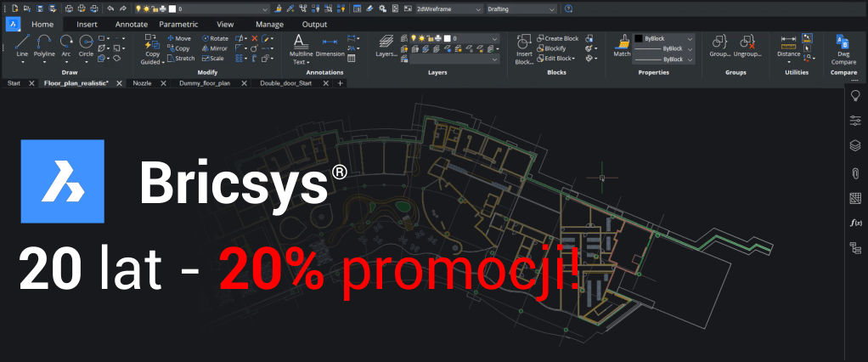Toggle the layer freeze sun in Layers panel
Image resolution: width=868 pixels, height=362 pixels.
[422, 38]
